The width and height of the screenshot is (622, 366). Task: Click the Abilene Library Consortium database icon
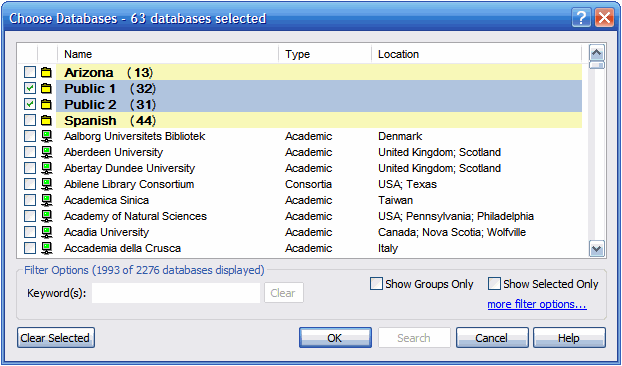point(47,184)
